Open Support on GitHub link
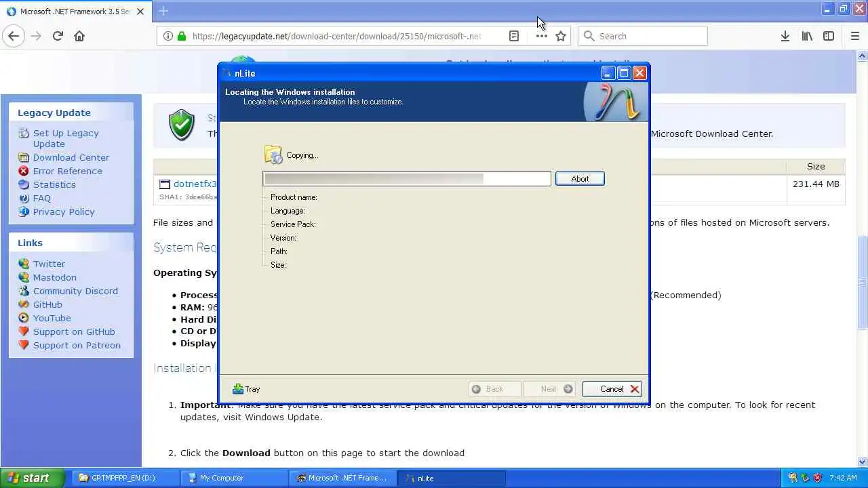The image size is (868, 488). (74, 331)
